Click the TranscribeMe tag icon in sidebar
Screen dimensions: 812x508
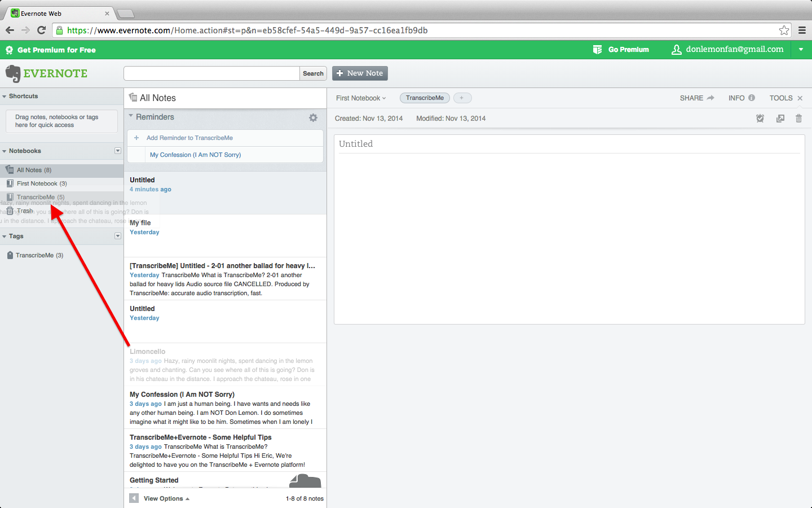point(10,255)
